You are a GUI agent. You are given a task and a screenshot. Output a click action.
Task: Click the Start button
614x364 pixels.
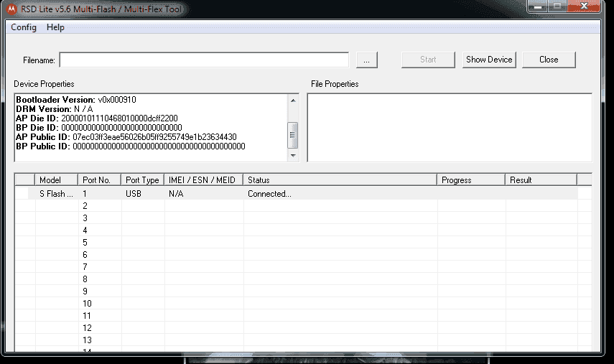click(x=428, y=60)
